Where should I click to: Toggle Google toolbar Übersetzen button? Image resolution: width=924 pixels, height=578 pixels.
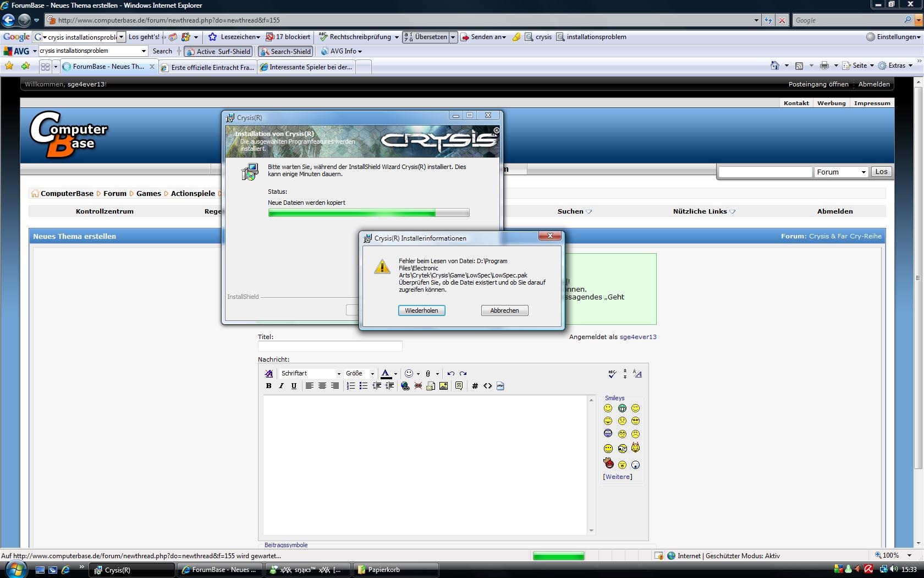click(x=426, y=37)
